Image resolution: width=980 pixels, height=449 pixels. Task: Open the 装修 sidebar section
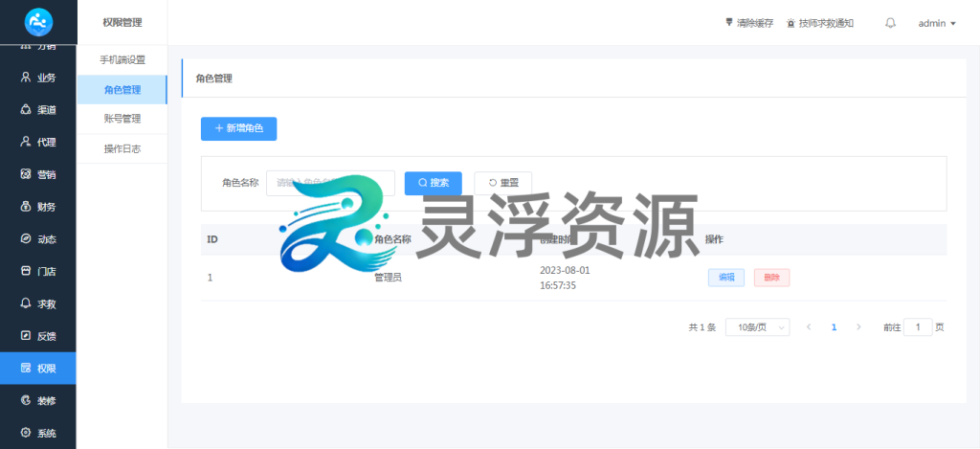[38, 400]
